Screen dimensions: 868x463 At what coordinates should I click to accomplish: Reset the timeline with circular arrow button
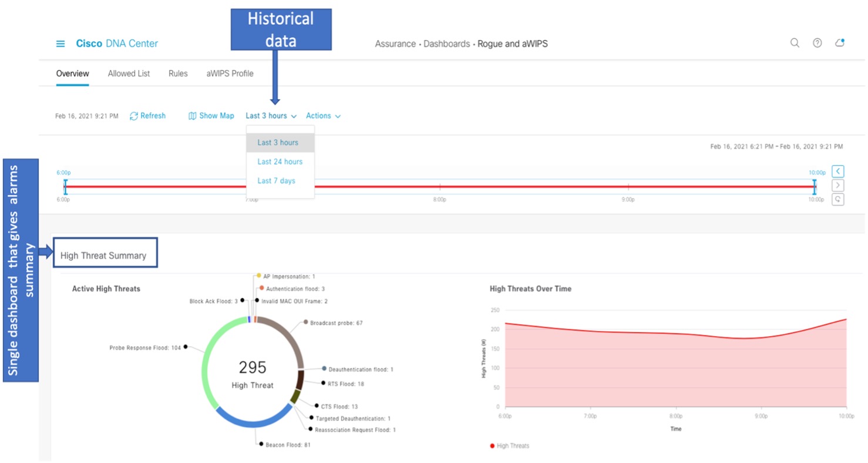[838, 199]
